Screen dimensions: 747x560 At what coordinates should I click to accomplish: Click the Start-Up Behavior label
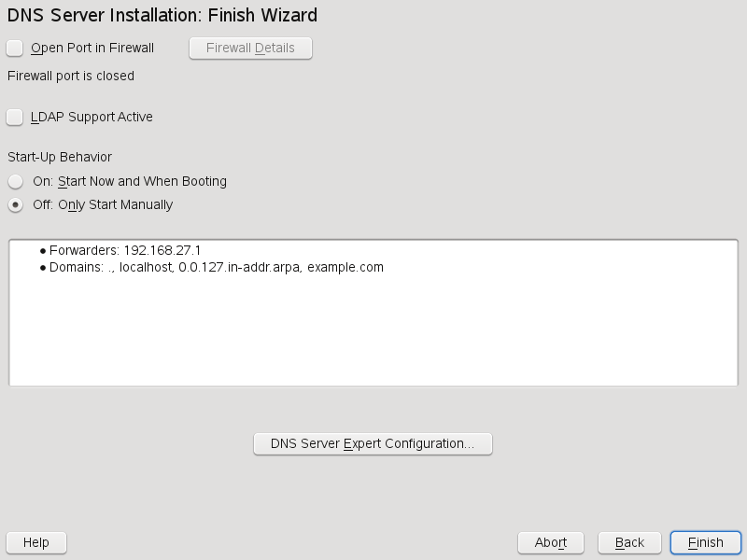60,157
